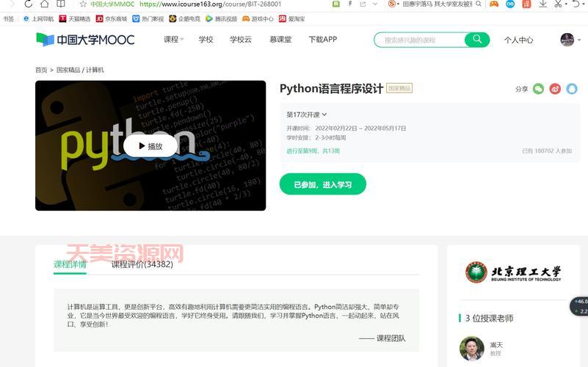This screenshot has width=588, height=367.
Task: Click the 3 位授课老师 heading
Action: click(490, 319)
